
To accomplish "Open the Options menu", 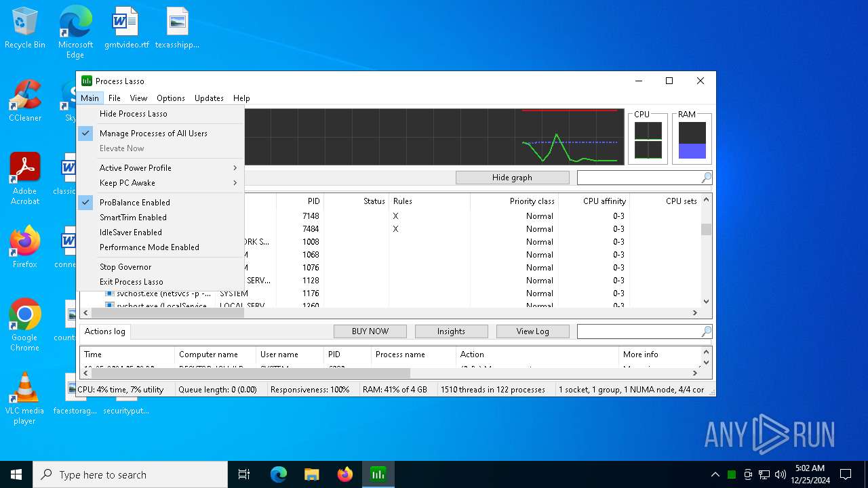I will coord(171,98).
